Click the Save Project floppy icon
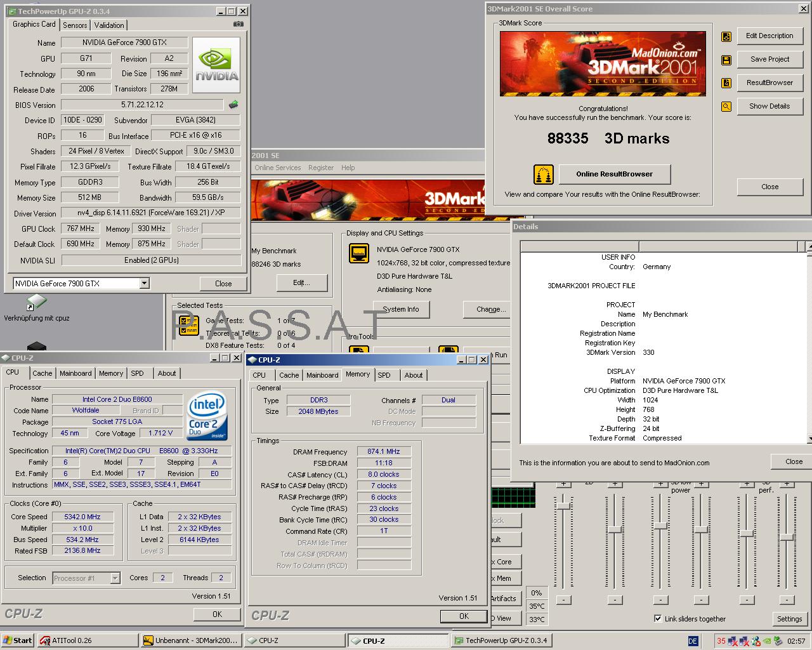This screenshot has width=812, height=650. point(726,60)
